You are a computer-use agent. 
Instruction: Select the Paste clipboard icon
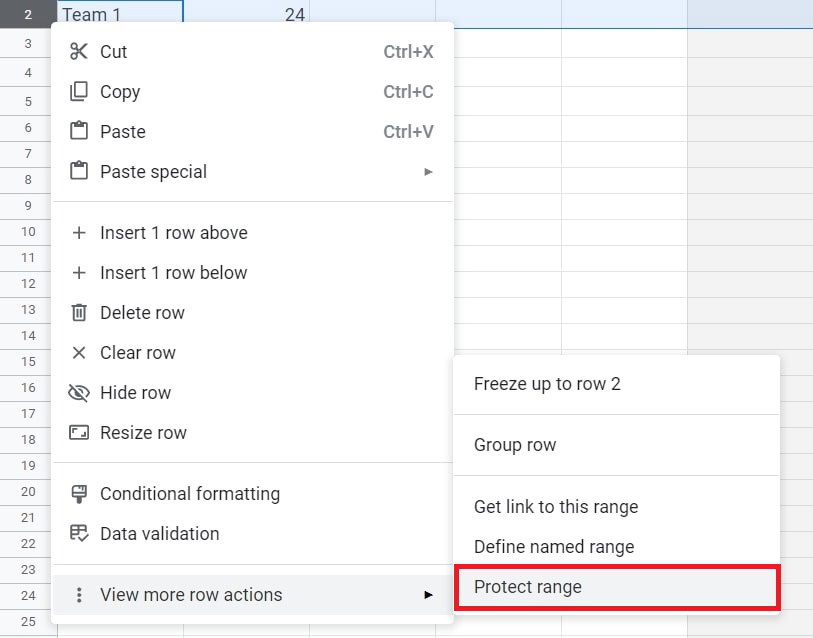click(x=79, y=131)
